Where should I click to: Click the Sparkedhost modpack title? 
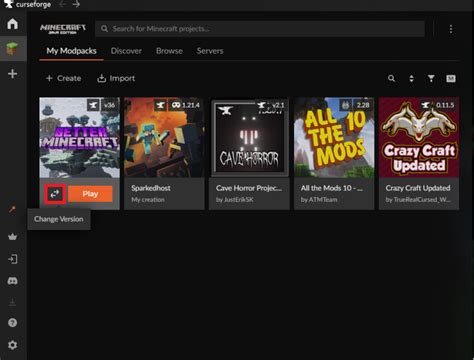point(151,188)
